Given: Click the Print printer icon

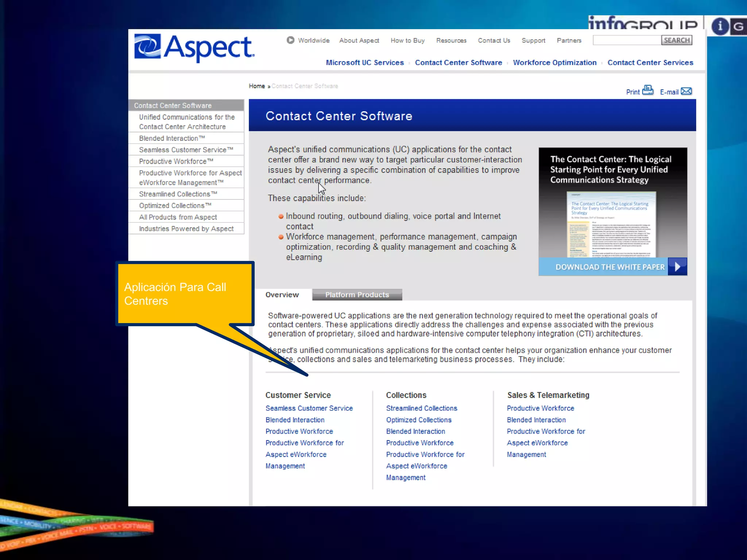Looking at the screenshot, I should pyautogui.click(x=648, y=90).
